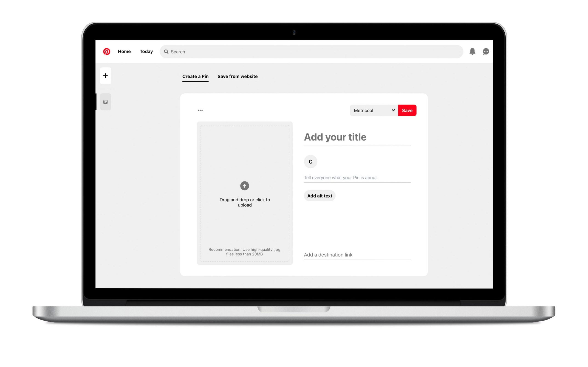Click Add a destination link field
The height and width of the screenshot is (367, 588).
pos(357,254)
